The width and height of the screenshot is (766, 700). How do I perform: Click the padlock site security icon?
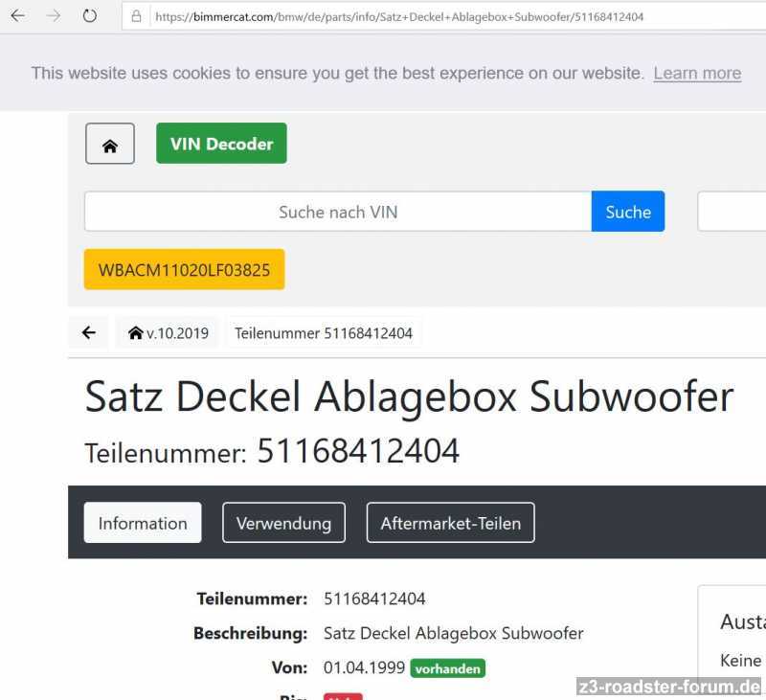(x=136, y=16)
